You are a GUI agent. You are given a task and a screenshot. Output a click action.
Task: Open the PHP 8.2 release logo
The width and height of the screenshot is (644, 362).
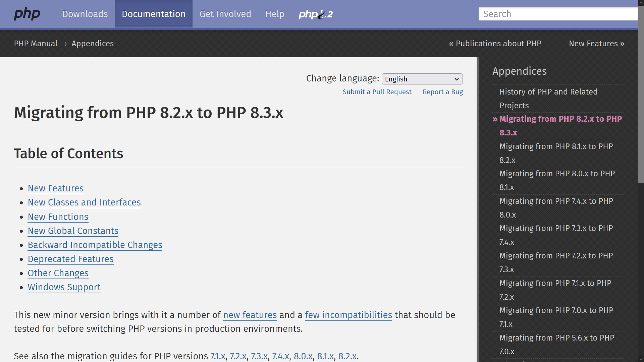click(316, 14)
